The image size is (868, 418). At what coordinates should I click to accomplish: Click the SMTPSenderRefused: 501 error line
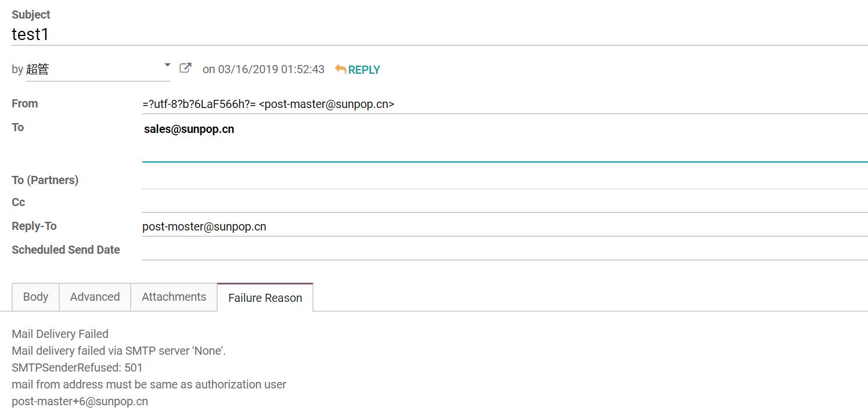[x=77, y=367]
